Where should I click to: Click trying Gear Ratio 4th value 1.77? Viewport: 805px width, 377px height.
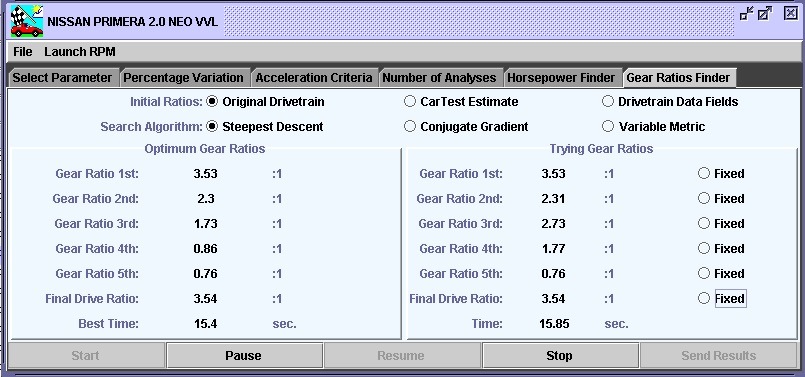pyautogui.click(x=553, y=249)
